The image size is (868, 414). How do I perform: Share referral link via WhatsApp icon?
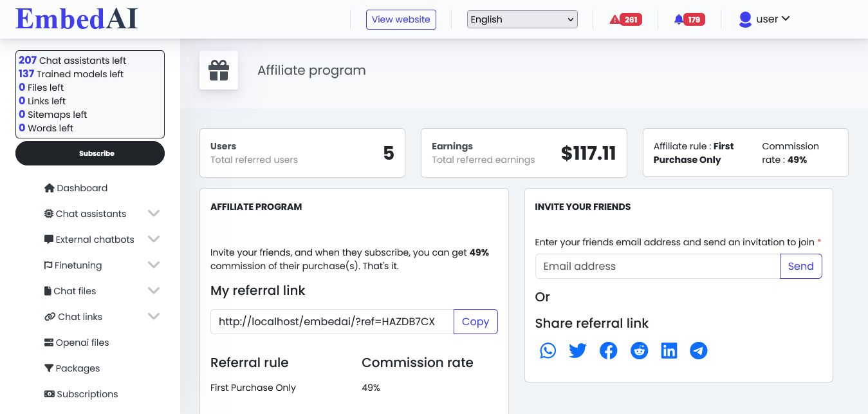(548, 350)
